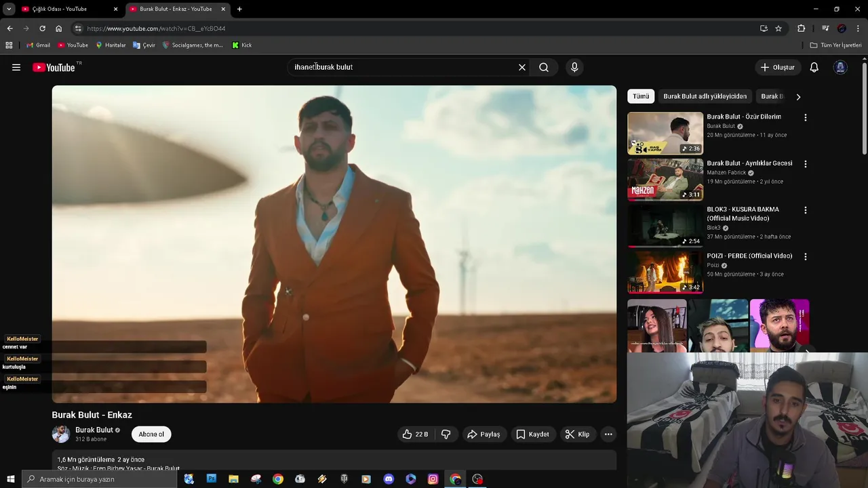Open a new browser tab
This screenshot has width=868, height=488.
tap(239, 9)
